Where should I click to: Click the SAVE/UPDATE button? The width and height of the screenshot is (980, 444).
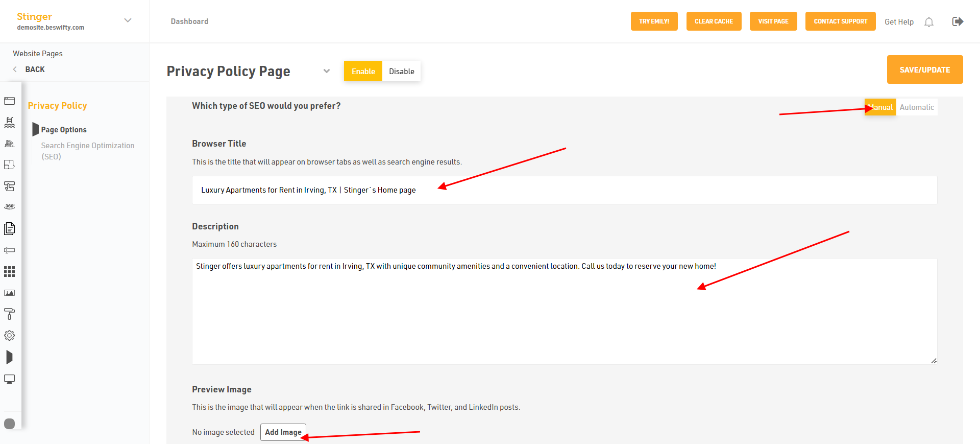pos(924,69)
